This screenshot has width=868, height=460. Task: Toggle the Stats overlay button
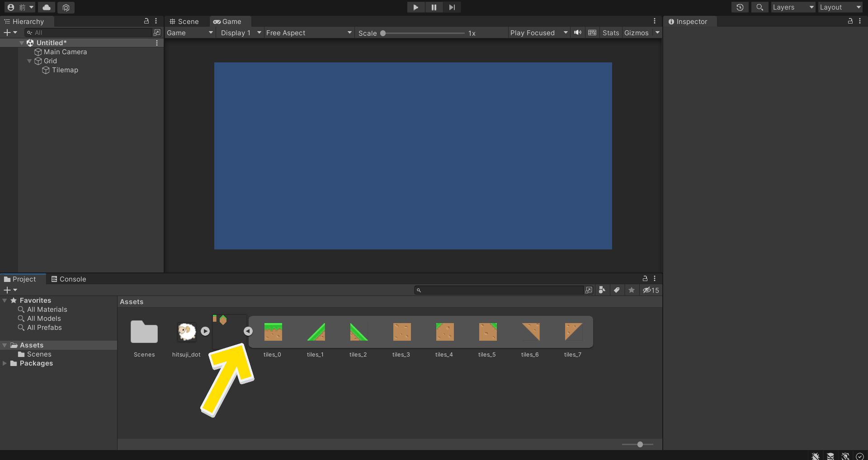(610, 33)
